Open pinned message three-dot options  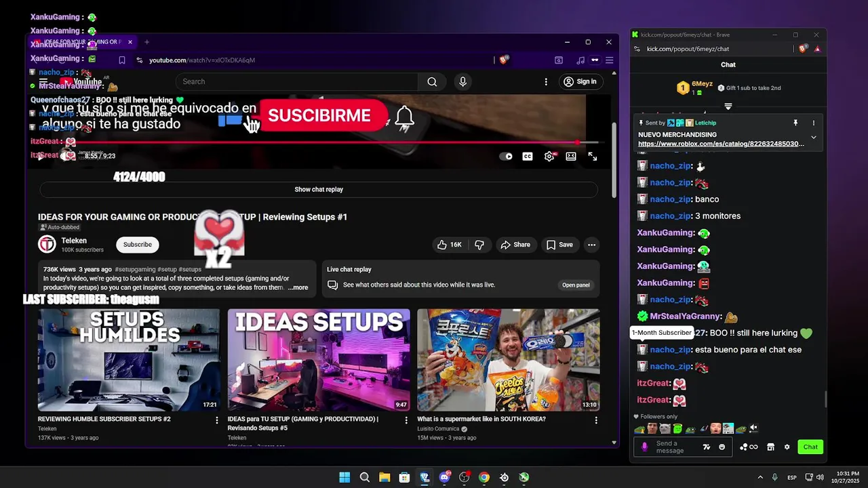(x=814, y=123)
